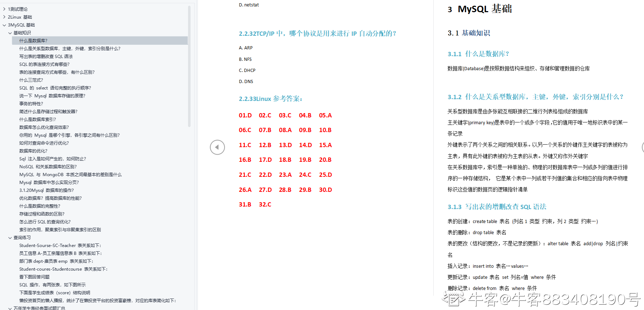The width and height of the screenshot is (644, 310).
Task: Open Sql 注入是如何产生的,如何防止?
Action: click(53, 159)
